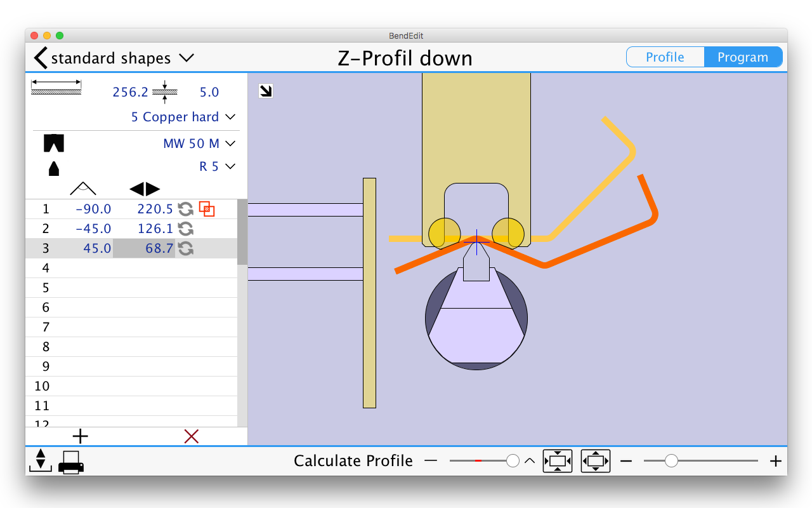Image resolution: width=812 pixels, height=508 pixels.
Task: Switch to the Profile tab
Action: pos(665,57)
